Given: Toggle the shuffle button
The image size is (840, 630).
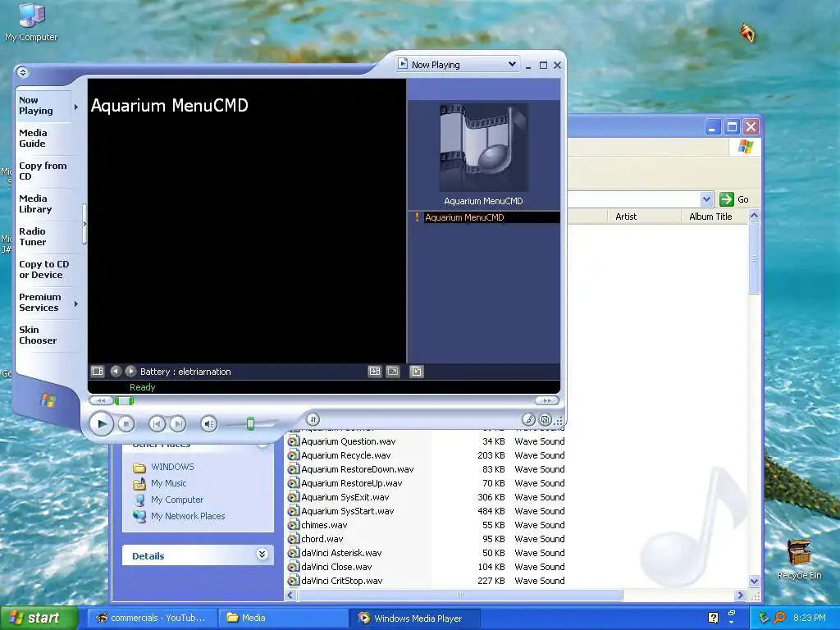Looking at the screenshot, I should (x=313, y=419).
